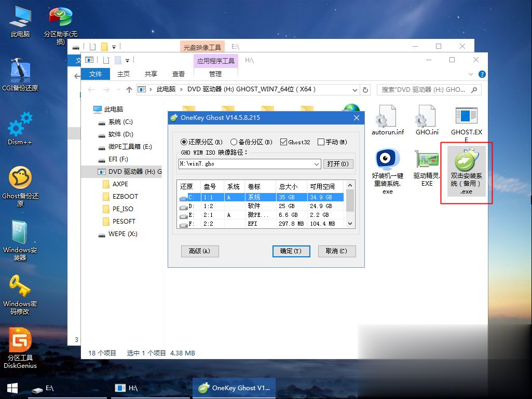The width and height of the screenshot is (532, 399).
Task: Open the PE_ISO folder in tree
Action: (118, 209)
